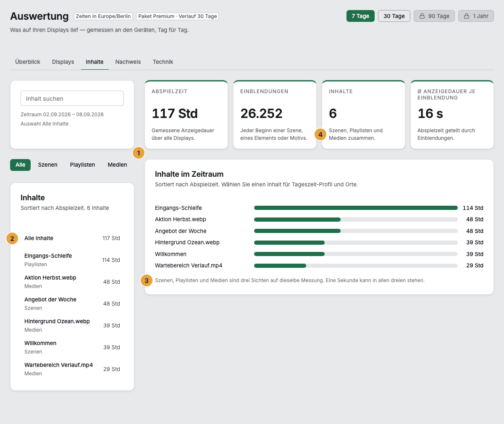
Task: Click the lock icon beside 1 Jahr
Action: coord(466,16)
